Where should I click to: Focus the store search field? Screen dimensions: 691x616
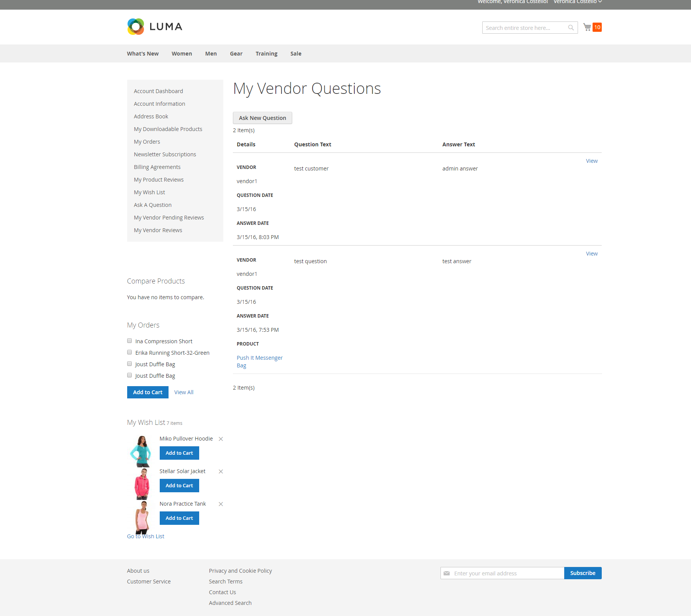point(530,28)
